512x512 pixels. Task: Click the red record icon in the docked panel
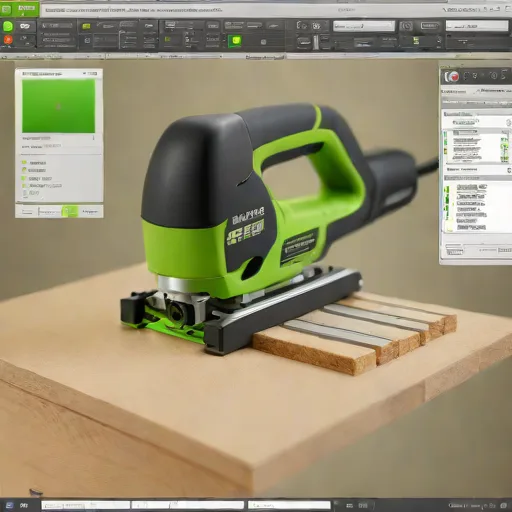pos(453,77)
